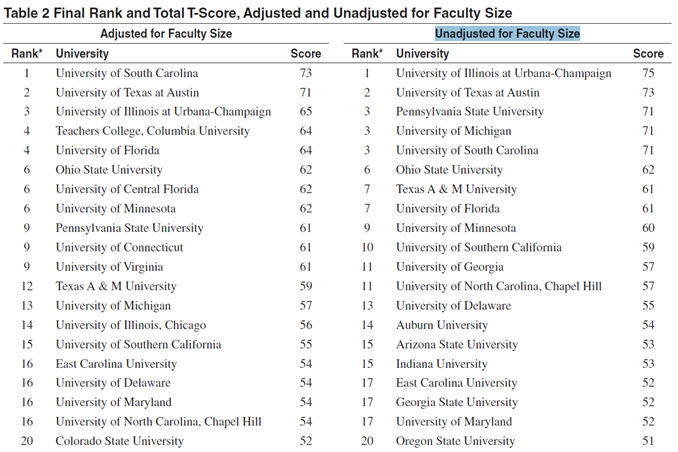Click the score 60 in the unadjusted column

pos(648,228)
